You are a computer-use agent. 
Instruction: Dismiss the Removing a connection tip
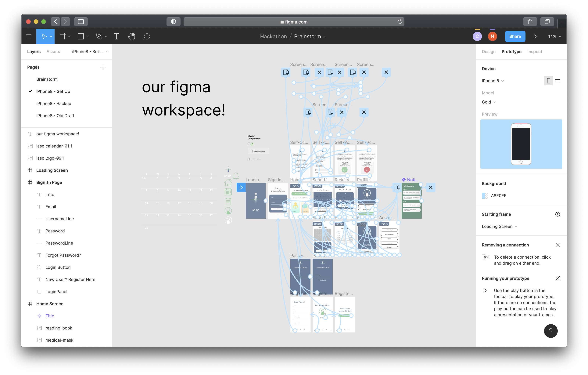(558, 245)
